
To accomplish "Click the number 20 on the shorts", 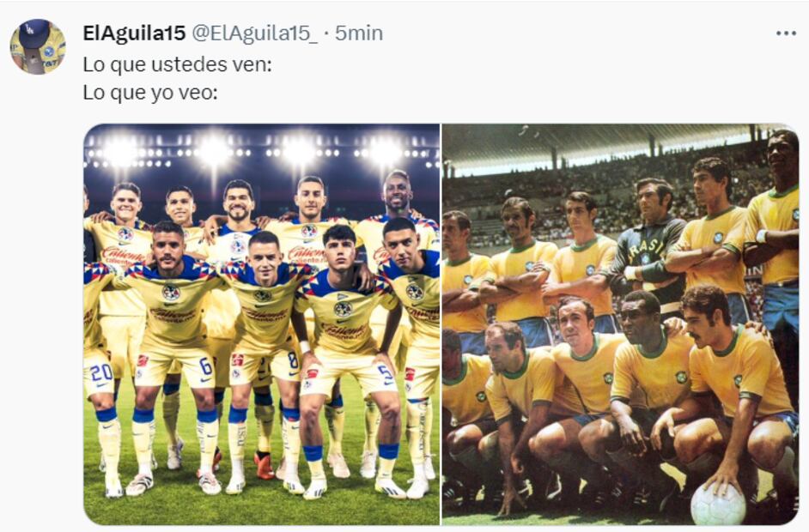I will (x=101, y=372).
